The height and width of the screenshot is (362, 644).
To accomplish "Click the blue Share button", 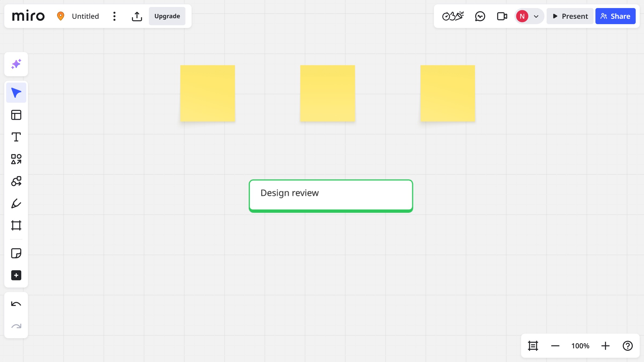I will (x=615, y=16).
